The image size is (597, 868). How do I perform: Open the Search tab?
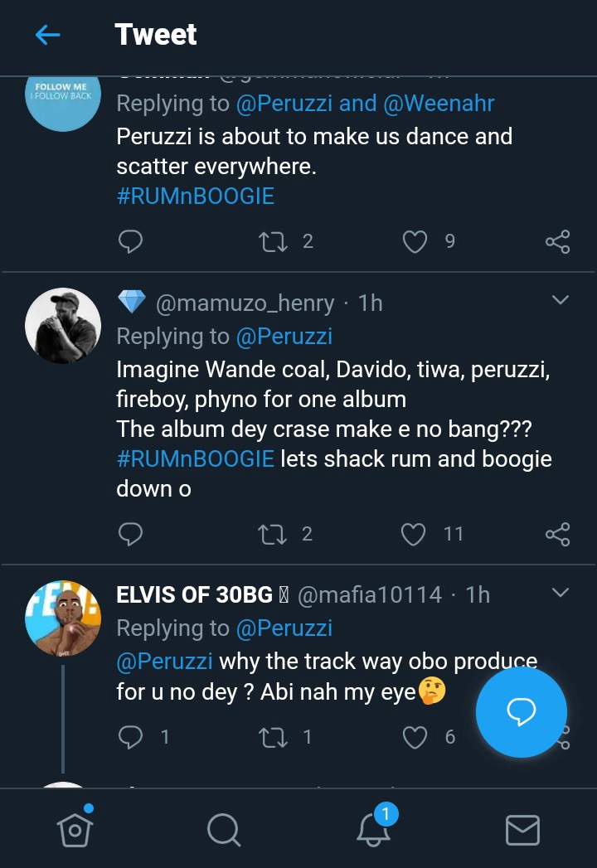pos(223,828)
